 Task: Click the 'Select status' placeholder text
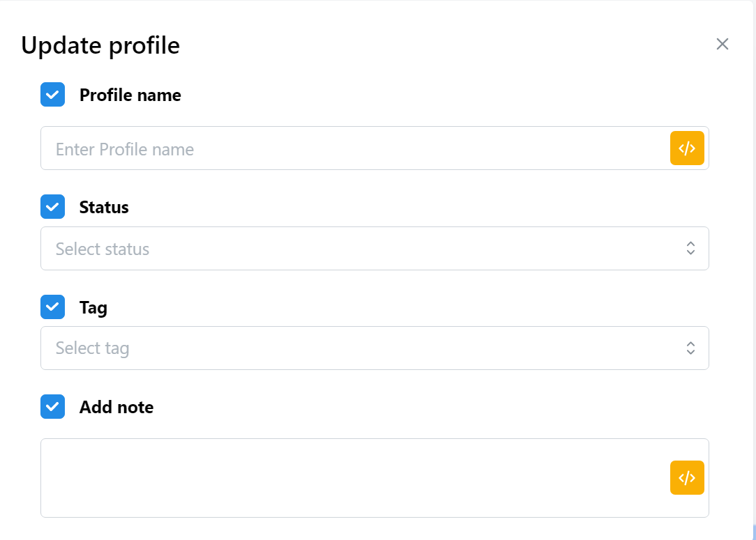coord(103,249)
